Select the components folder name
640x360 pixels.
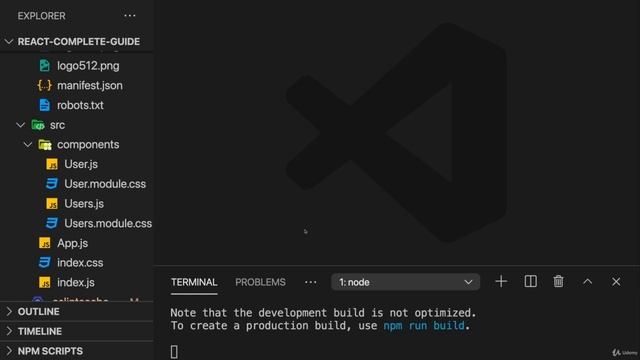point(88,144)
